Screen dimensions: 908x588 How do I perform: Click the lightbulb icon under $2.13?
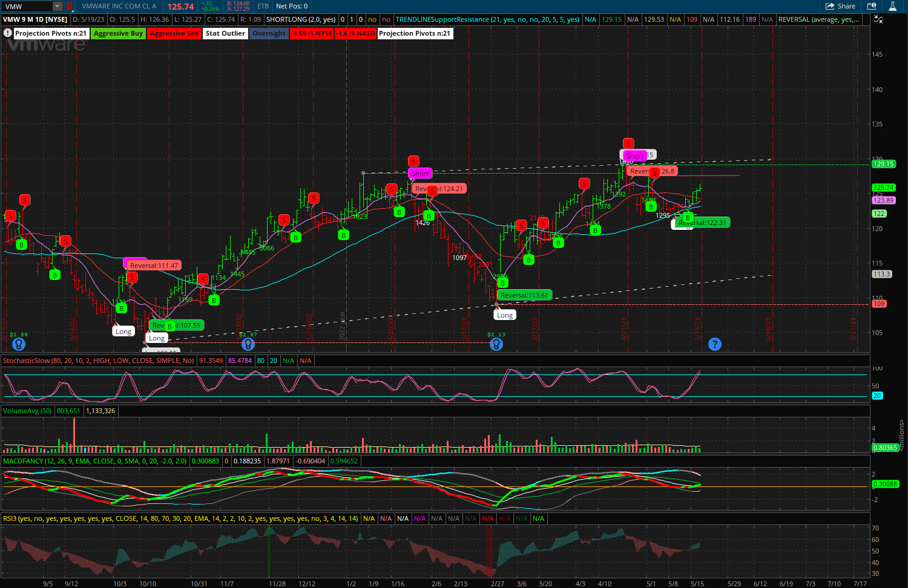point(496,344)
